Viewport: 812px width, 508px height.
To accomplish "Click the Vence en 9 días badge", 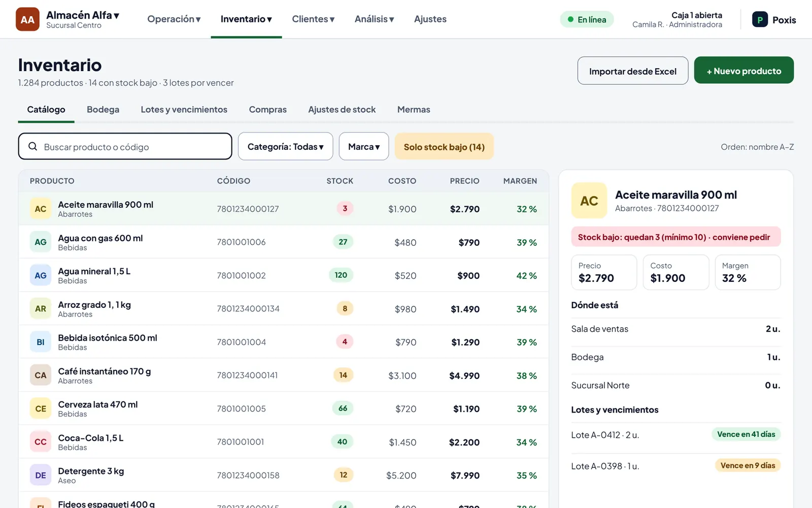I will pyautogui.click(x=748, y=465).
